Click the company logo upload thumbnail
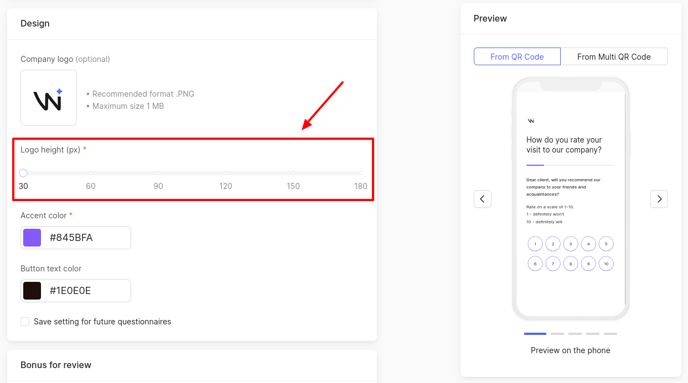688x383 pixels. [x=48, y=98]
